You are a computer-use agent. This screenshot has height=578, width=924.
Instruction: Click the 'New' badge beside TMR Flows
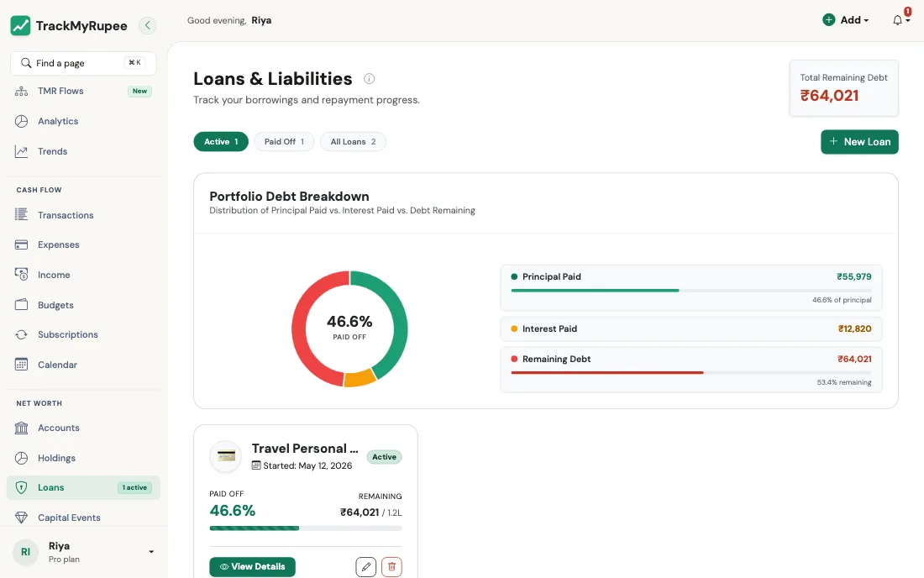click(x=139, y=92)
